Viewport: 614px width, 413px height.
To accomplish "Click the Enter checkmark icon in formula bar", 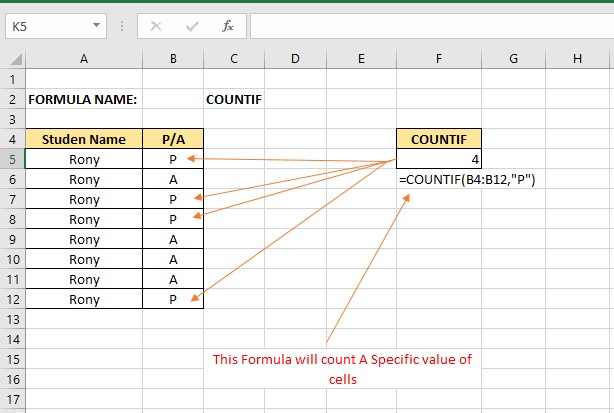I will pos(191,25).
